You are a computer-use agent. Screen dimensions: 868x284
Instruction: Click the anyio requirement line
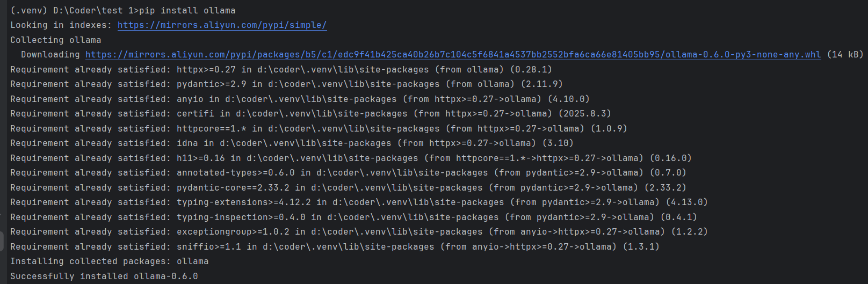[x=300, y=99]
